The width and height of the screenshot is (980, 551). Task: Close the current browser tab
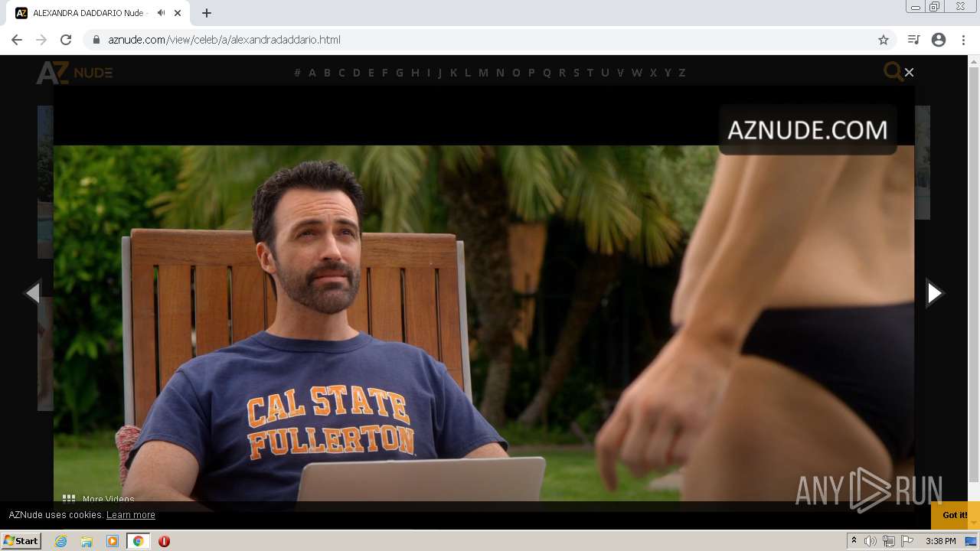pyautogui.click(x=178, y=13)
